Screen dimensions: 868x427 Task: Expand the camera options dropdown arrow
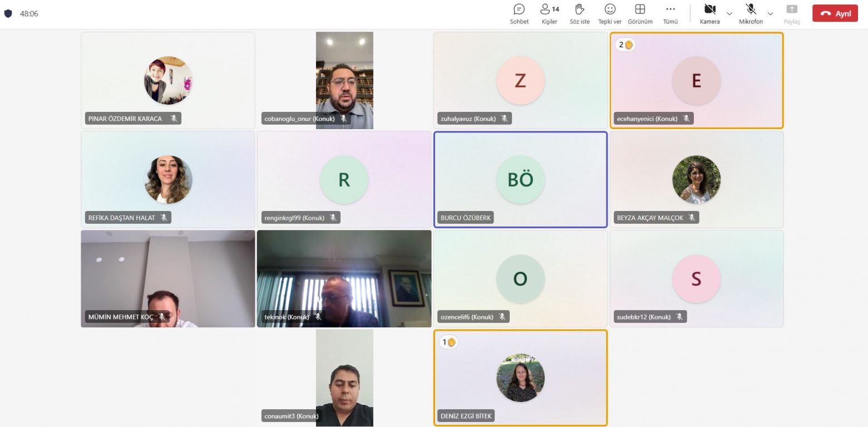click(x=729, y=13)
